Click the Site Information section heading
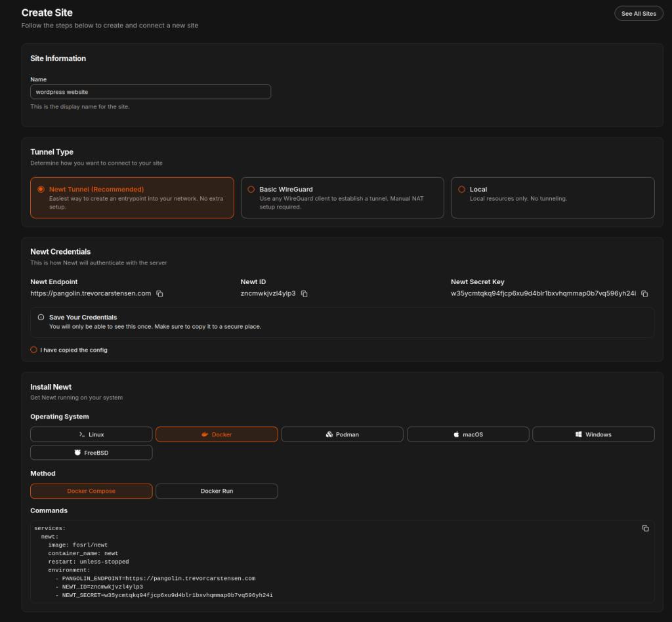This screenshot has height=622, width=672. (58, 58)
